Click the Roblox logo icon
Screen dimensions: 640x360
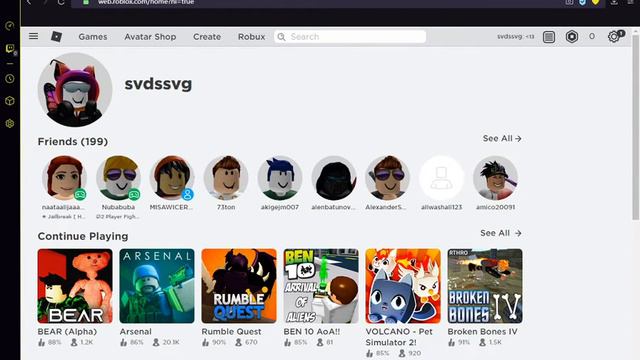click(x=56, y=37)
